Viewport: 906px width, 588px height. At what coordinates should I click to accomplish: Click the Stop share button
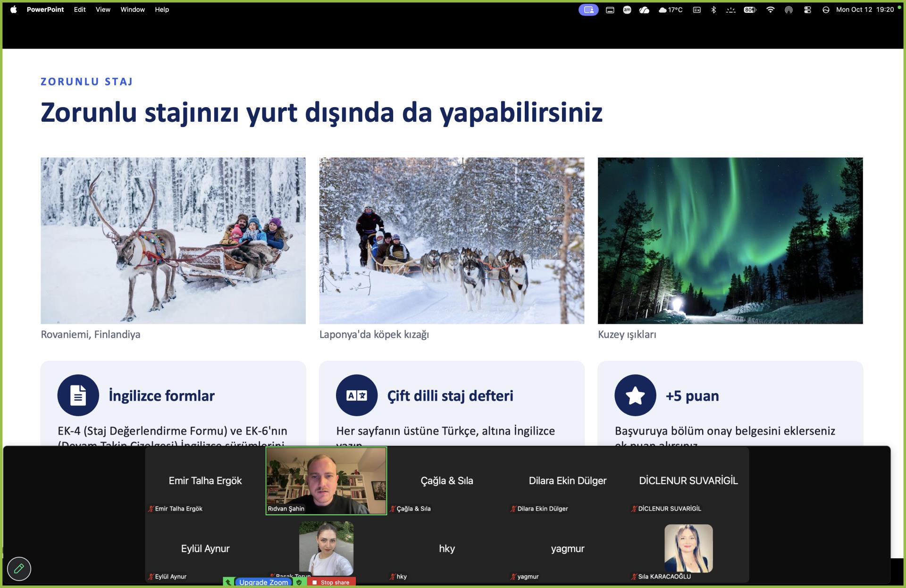click(x=331, y=582)
